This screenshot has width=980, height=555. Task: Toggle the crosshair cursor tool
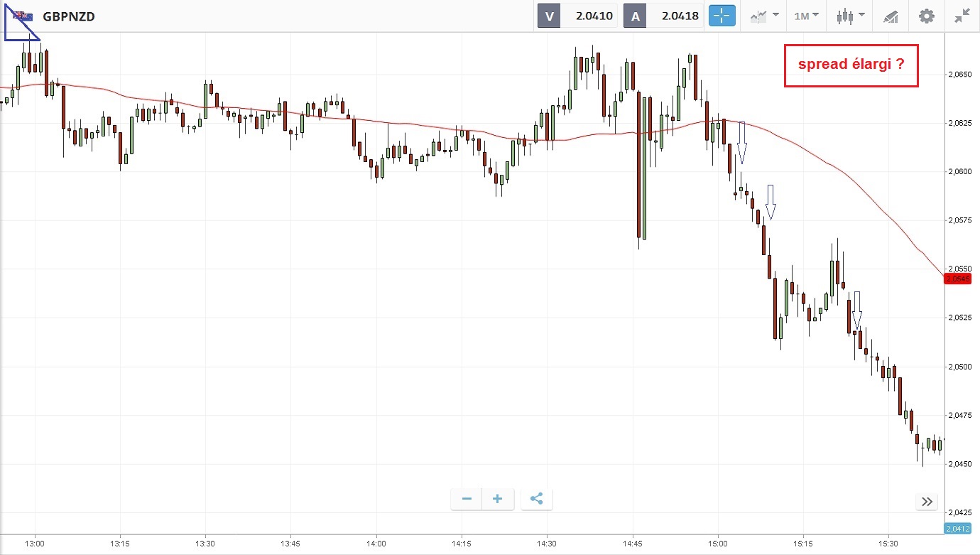coord(722,16)
